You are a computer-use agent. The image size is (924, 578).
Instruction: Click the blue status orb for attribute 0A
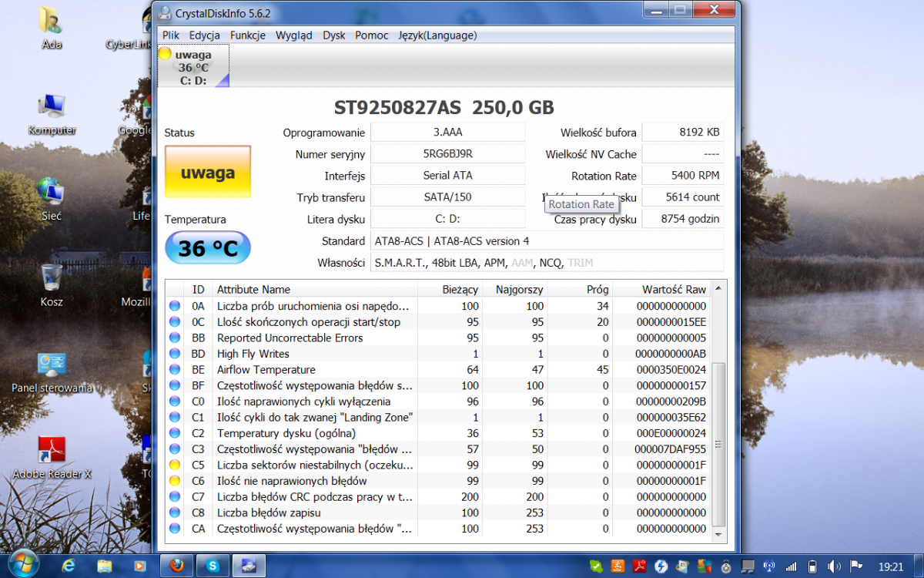(175, 306)
